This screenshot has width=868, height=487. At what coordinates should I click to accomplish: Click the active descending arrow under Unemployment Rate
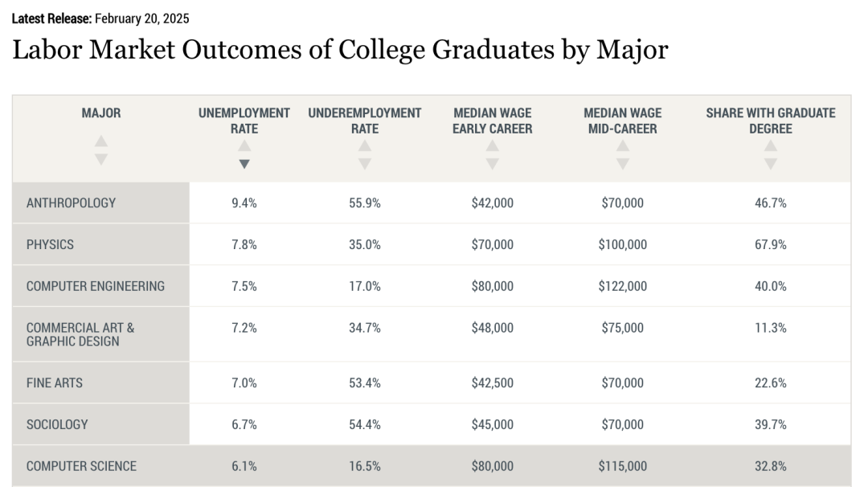coord(244,164)
